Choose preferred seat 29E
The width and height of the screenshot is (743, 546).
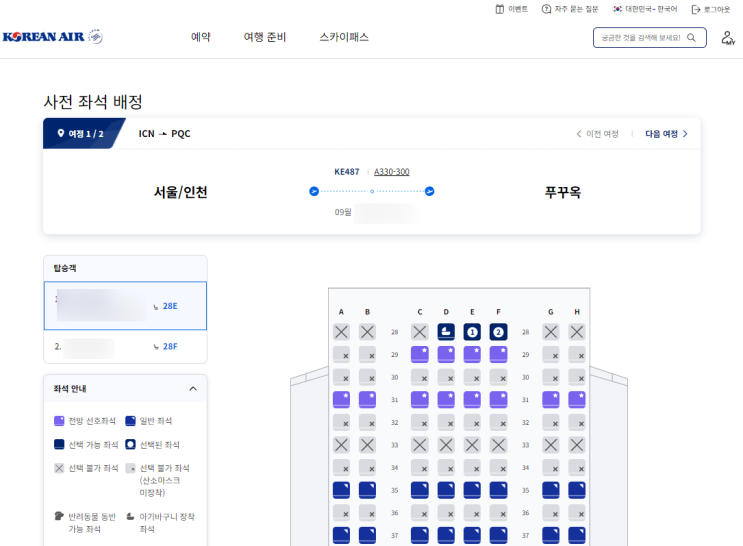(472, 355)
